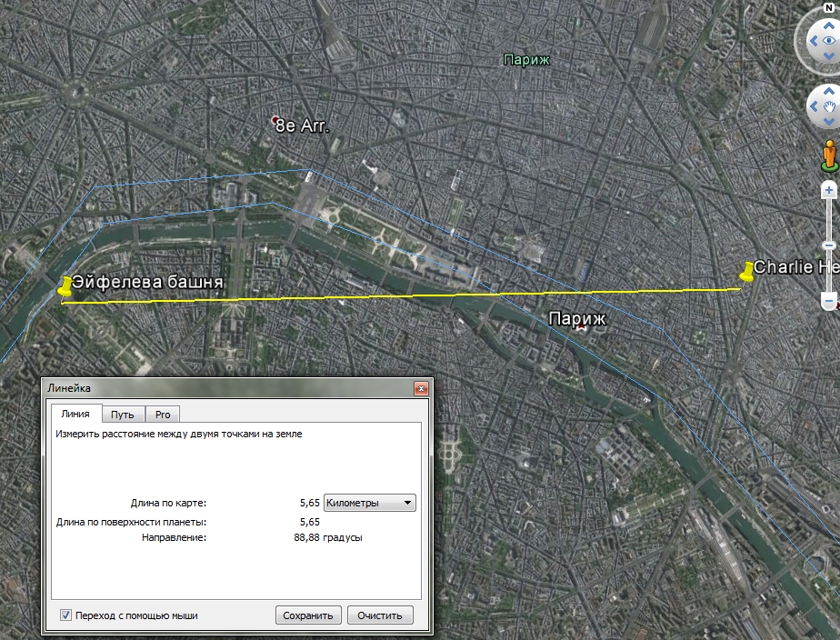The image size is (840, 640).
Task: Open the Километры units dropdown
Action: (370, 503)
